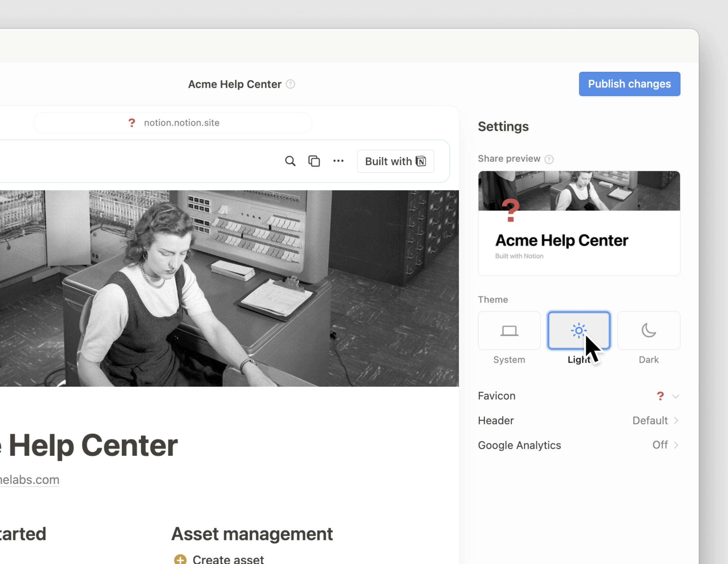Click the Settings heading
728x564 pixels.
(503, 127)
